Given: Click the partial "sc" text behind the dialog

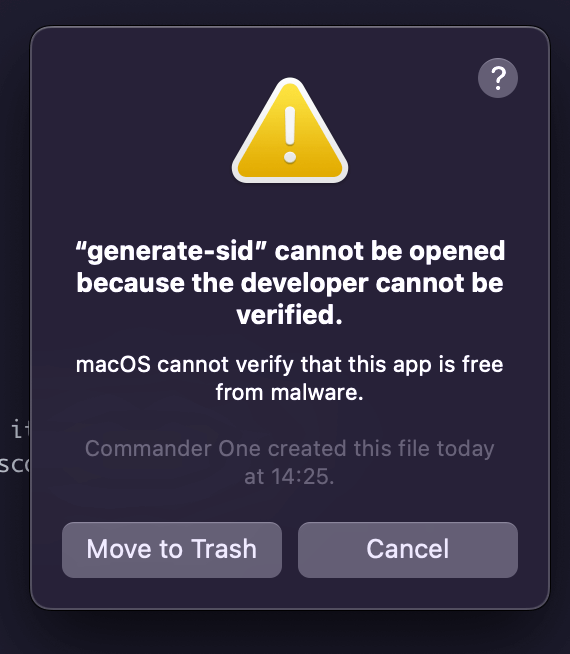Looking at the screenshot, I should [15, 464].
